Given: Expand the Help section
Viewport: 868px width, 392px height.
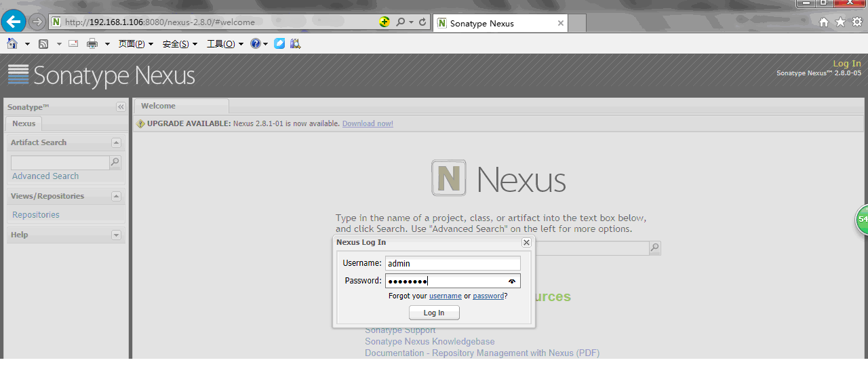Looking at the screenshot, I should 116,235.
